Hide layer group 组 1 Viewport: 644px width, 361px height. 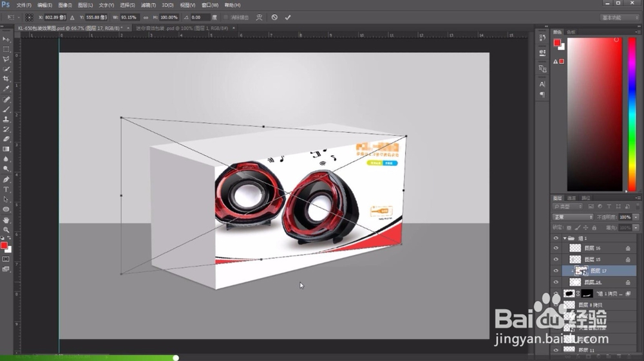tap(556, 238)
